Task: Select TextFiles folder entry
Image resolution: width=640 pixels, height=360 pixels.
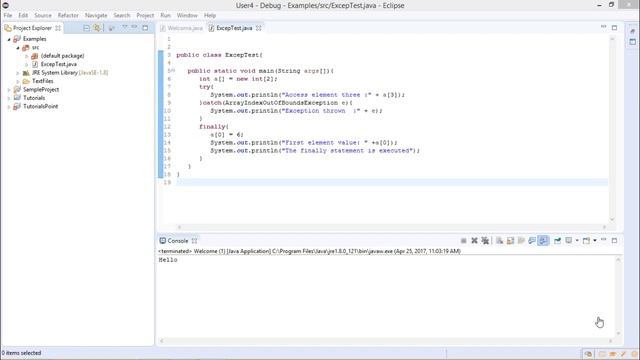Action: (42, 81)
